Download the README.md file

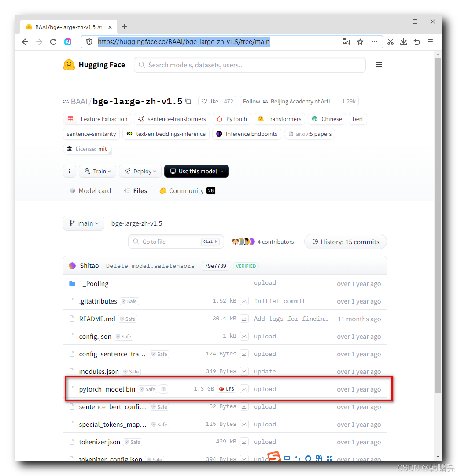tap(244, 319)
